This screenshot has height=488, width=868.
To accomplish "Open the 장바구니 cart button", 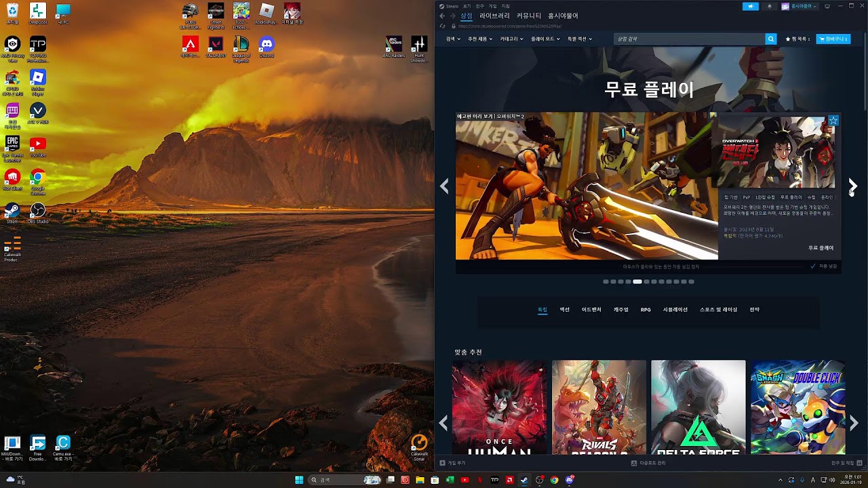I will click(x=833, y=39).
